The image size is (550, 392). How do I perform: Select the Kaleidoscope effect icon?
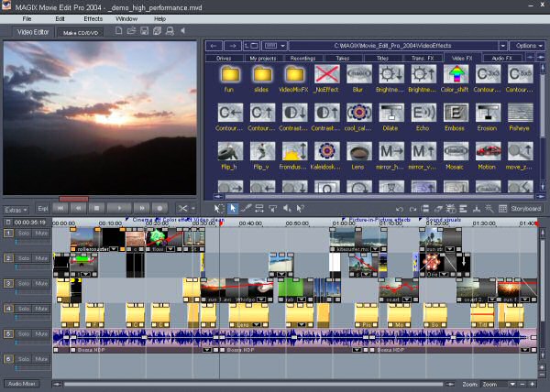[327, 151]
